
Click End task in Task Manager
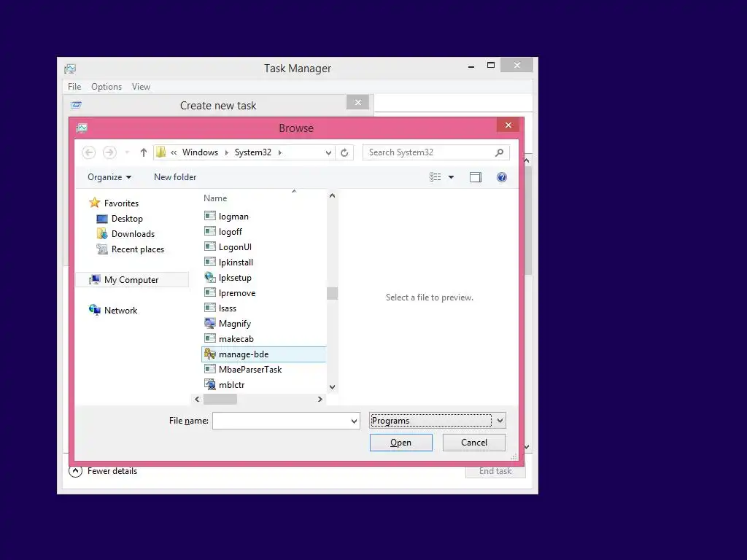coord(495,471)
